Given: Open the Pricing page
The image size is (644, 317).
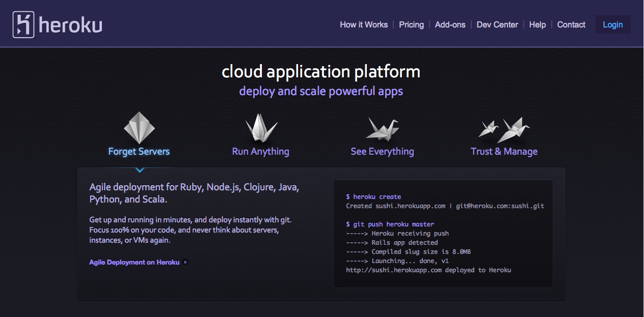Looking at the screenshot, I should (411, 24).
